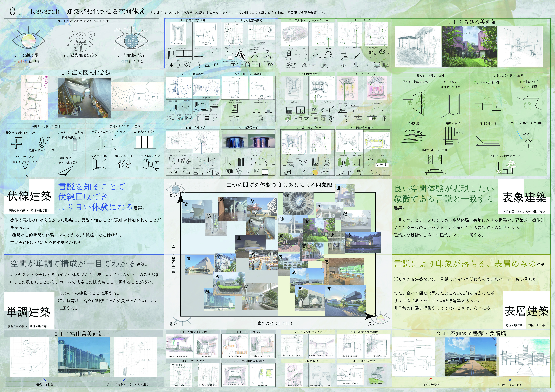Screen dimensions: 555x392
Task: Click the 江南区文化会館 interior photo
Action: (84, 97)
